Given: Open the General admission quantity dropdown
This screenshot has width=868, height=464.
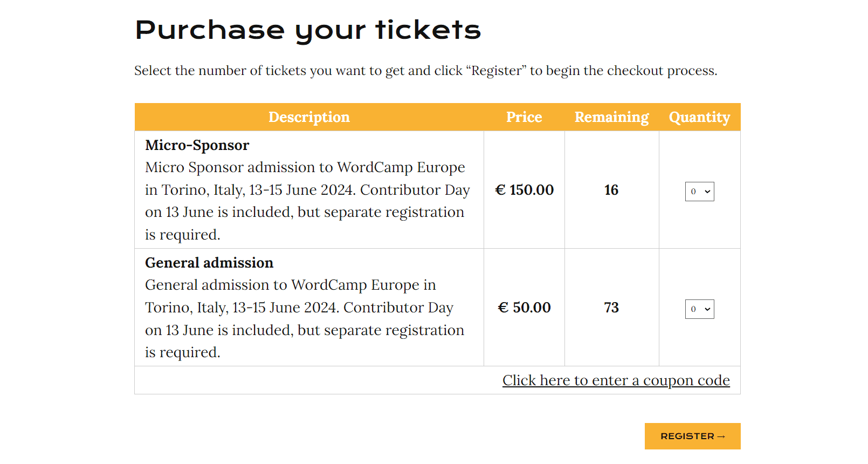Looking at the screenshot, I should coord(699,309).
